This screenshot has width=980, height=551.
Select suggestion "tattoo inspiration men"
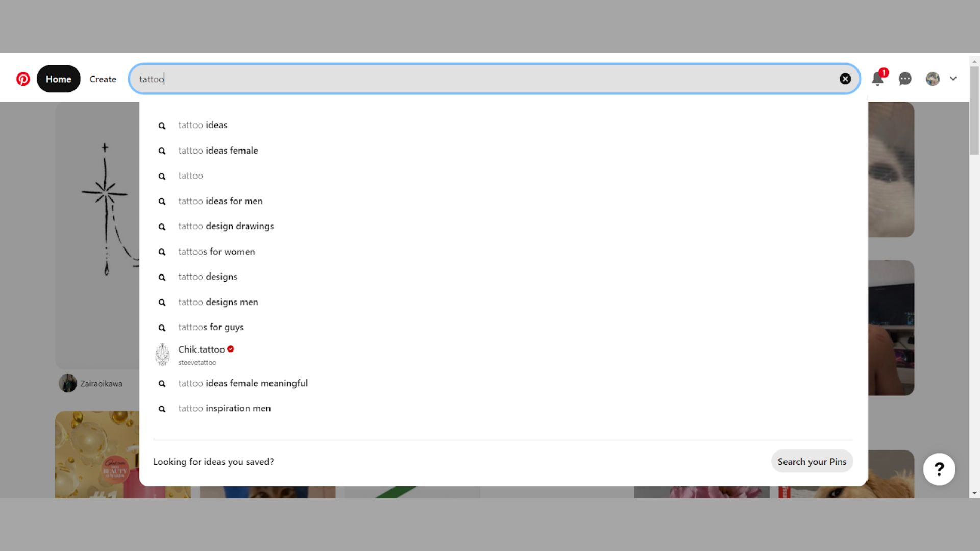[x=225, y=408]
